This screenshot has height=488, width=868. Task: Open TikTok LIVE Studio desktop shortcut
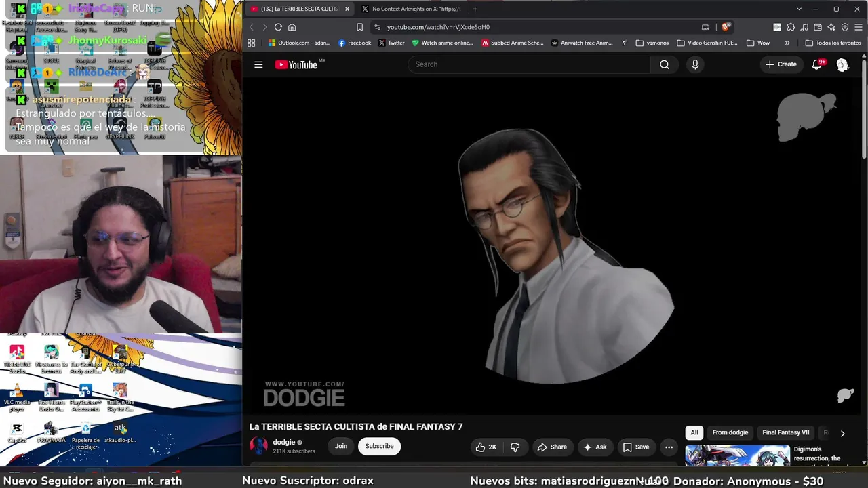tap(17, 359)
